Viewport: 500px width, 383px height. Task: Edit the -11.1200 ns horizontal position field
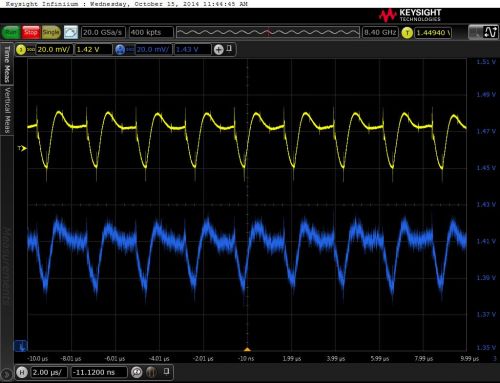(99, 372)
